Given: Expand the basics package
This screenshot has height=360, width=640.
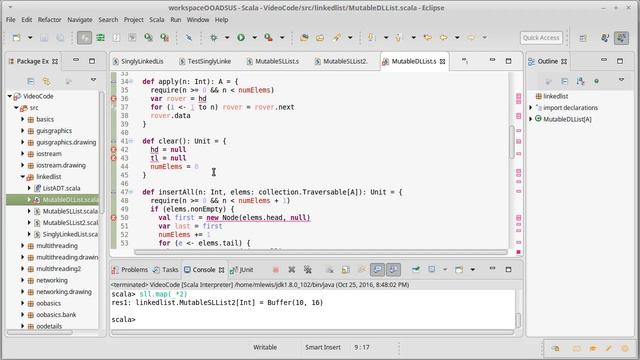Looking at the screenshot, I should pos(23,119).
